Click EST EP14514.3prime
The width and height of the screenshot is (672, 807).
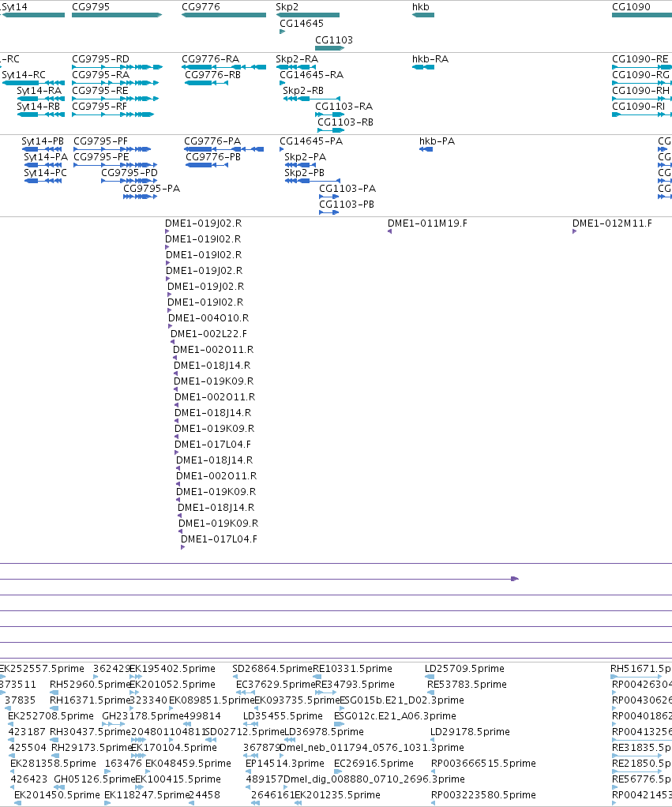pos(285,764)
